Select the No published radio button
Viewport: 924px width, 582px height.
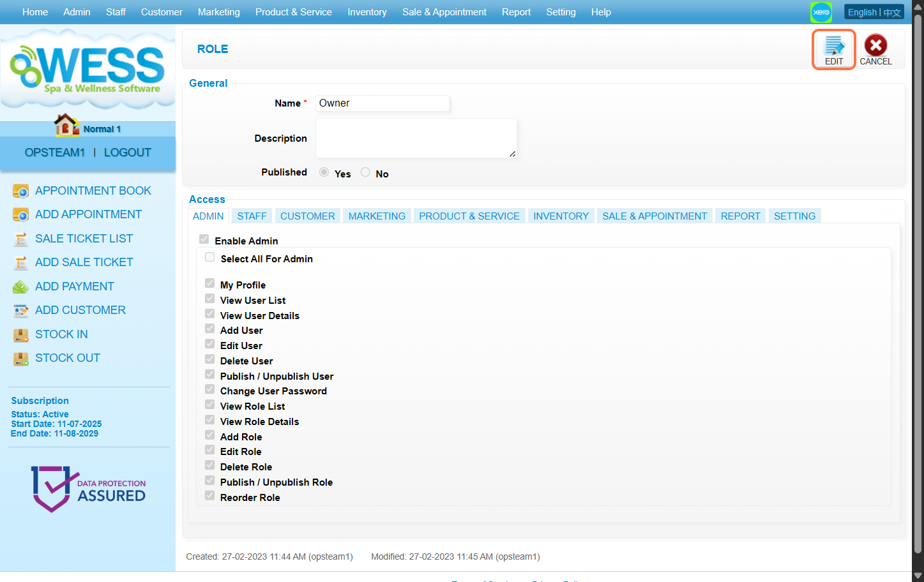[x=365, y=172]
